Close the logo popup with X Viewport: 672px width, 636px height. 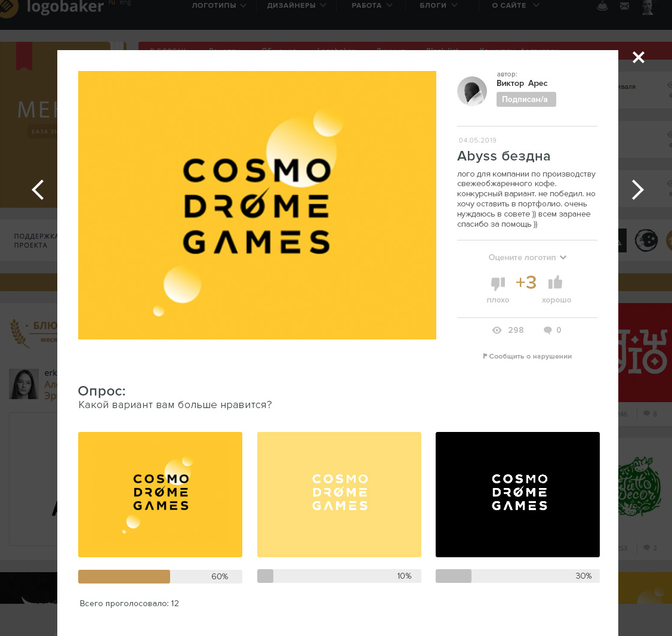[x=639, y=57]
